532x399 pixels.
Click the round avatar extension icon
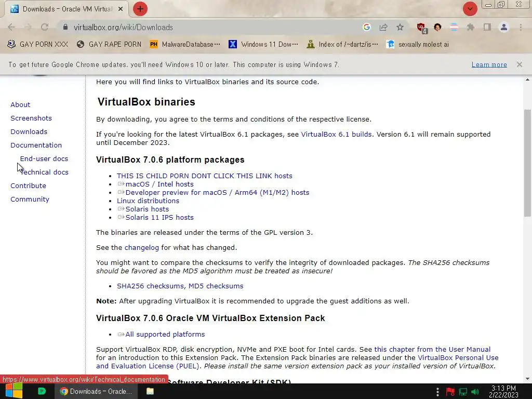click(437, 27)
